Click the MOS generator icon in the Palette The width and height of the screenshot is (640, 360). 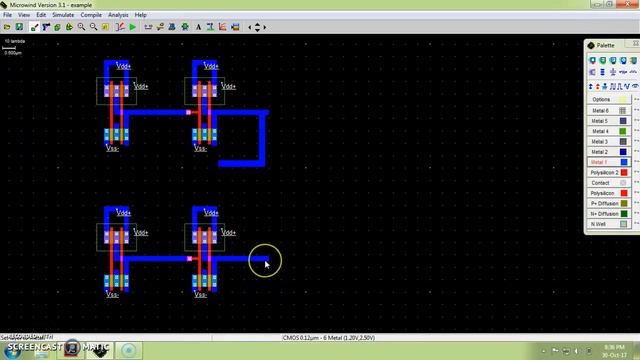(592, 72)
